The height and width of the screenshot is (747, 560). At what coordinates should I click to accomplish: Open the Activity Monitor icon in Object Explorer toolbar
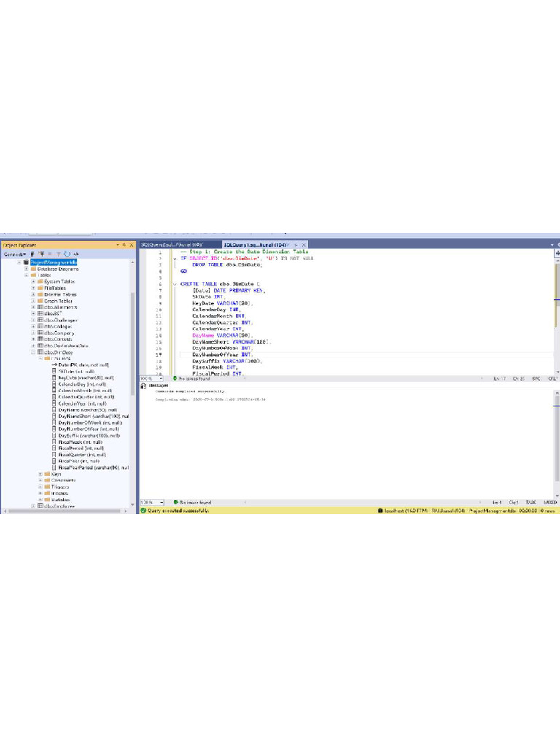76,254
